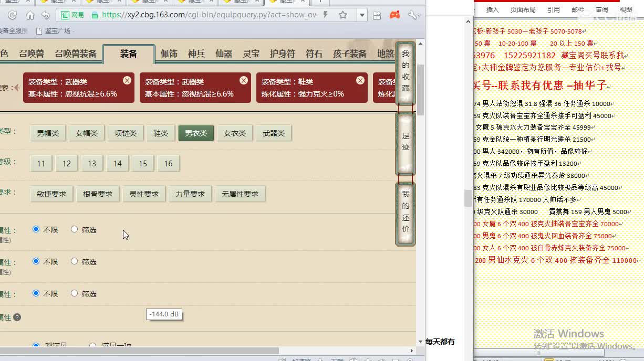644x361 pixels.
Task: Select the 无属性要求 option
Action: click(240, 194)
